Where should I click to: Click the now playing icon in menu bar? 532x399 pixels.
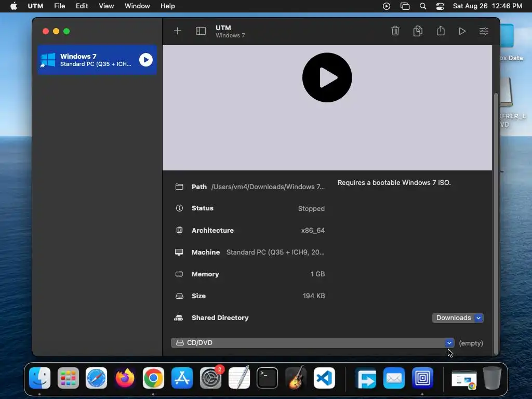(x=387, y=6)
